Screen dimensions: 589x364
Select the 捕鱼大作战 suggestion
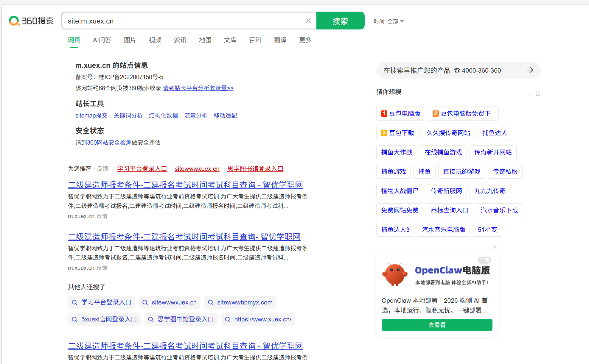pyautogui.click(x=397, y=152)
